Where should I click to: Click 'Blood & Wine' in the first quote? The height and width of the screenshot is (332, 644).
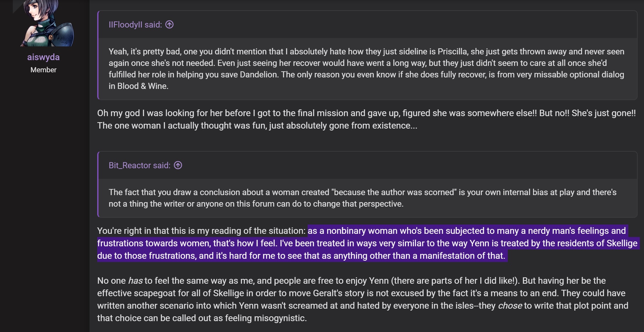[143, 86]
